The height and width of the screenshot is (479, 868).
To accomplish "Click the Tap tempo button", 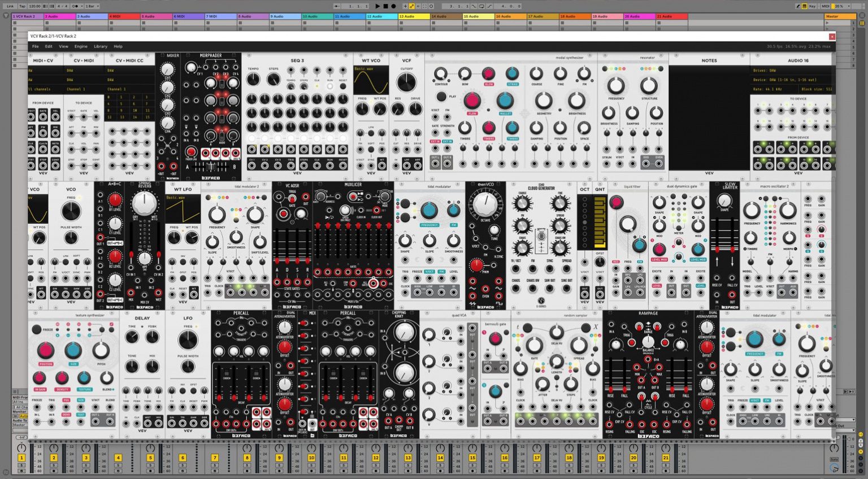I will click(21, 6).
